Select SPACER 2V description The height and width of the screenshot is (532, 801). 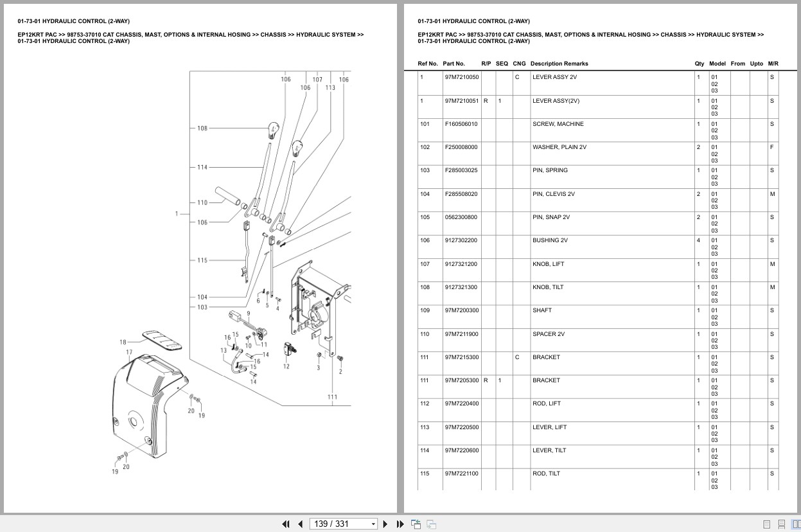click(549, 334)
